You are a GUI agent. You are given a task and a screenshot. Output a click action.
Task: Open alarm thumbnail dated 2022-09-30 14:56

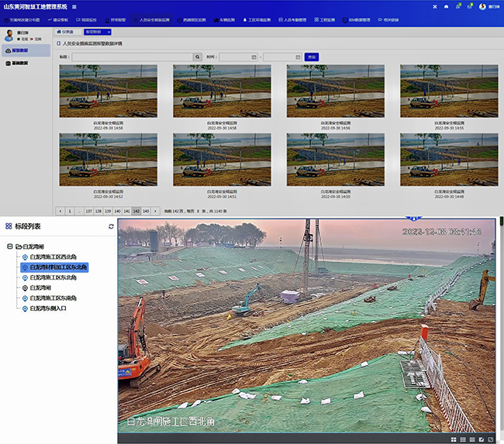point(336,91)
